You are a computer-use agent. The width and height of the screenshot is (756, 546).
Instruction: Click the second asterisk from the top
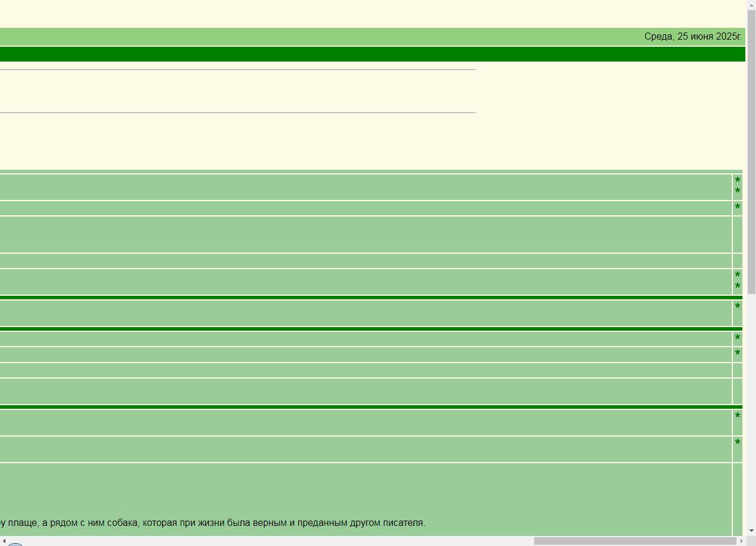737,192
